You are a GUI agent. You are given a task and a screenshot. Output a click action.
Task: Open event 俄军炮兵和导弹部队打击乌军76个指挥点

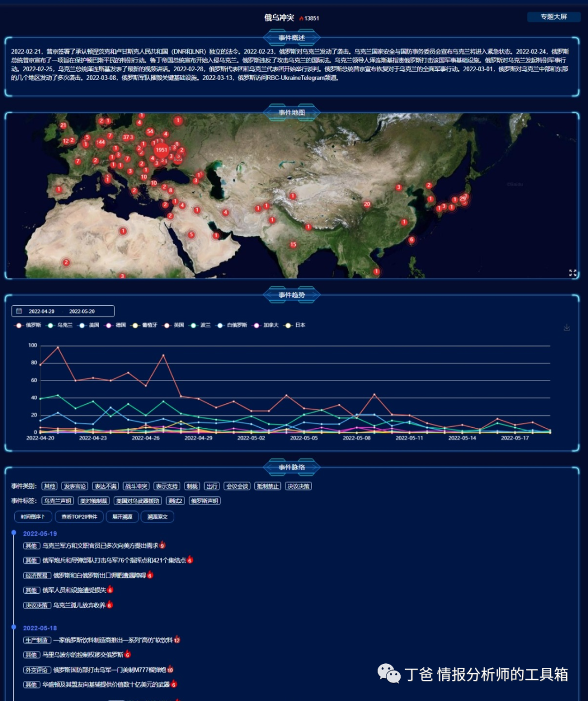114,560
